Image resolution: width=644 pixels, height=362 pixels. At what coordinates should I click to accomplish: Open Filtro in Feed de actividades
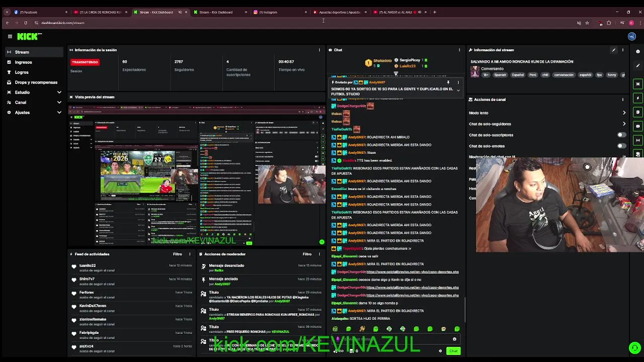[178, 254]
